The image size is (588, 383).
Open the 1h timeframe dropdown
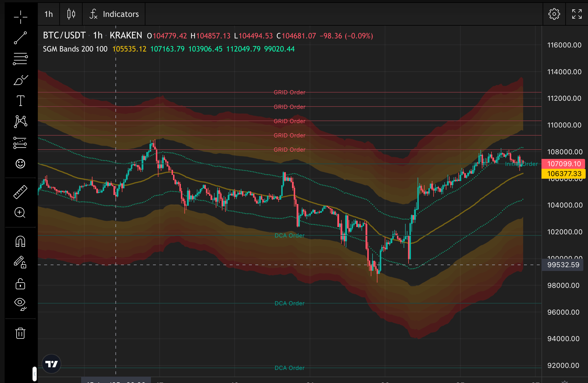click(x=49, y=14)
